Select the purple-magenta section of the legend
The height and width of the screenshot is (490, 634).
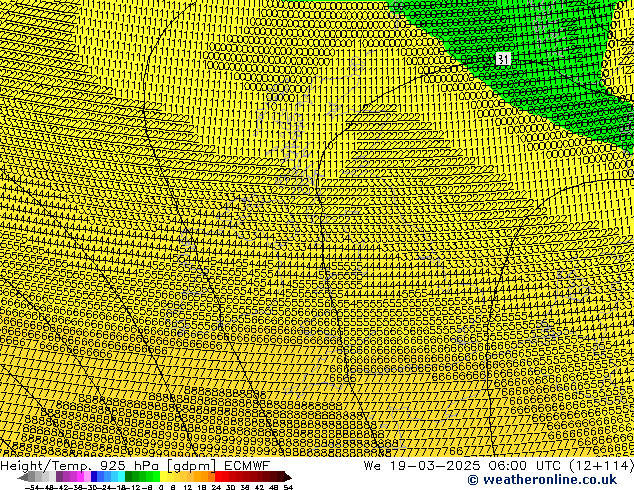click(x=73, y=477)
